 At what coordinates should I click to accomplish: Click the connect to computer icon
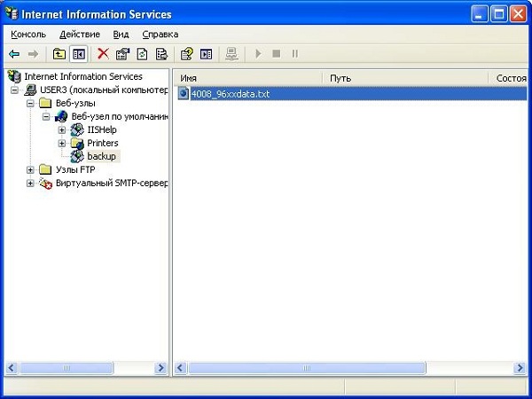tap(231, 54)
